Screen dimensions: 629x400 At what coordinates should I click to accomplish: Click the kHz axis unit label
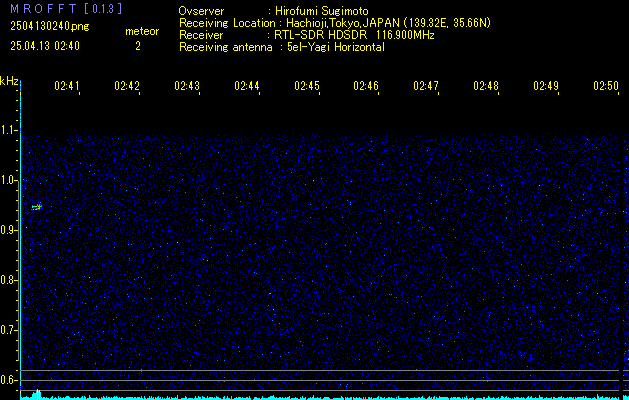tap(9, 81)
